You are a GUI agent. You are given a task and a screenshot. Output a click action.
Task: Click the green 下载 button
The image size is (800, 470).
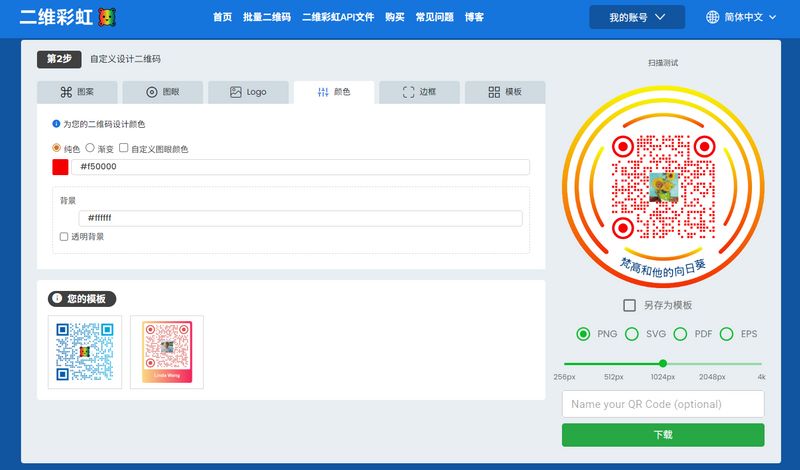pyautogui.click(x=663, y=435)
